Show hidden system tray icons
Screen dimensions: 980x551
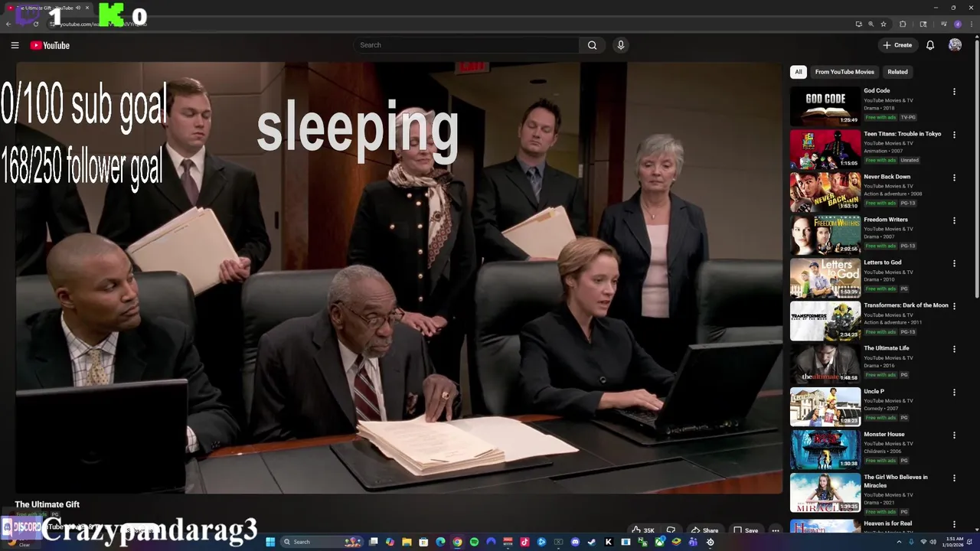(x=899, y=542)
